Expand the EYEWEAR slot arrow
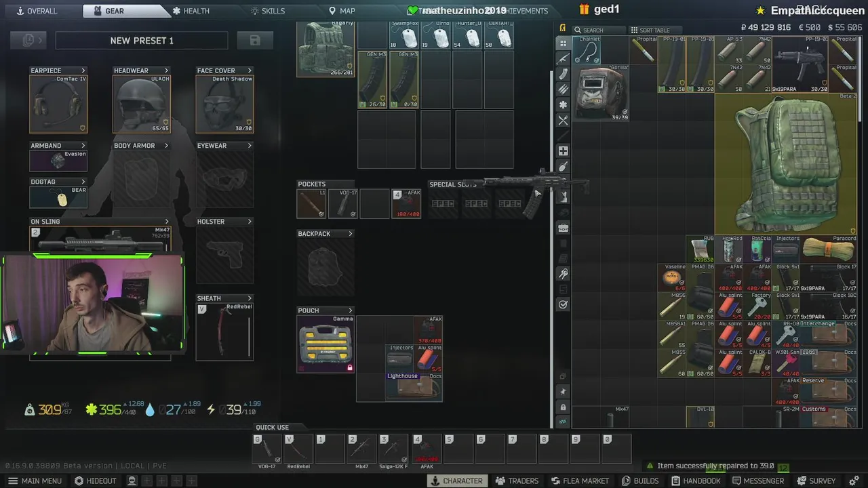Viewport: 868px width, 488px height. pyautogui.click(x=250, y=146)
